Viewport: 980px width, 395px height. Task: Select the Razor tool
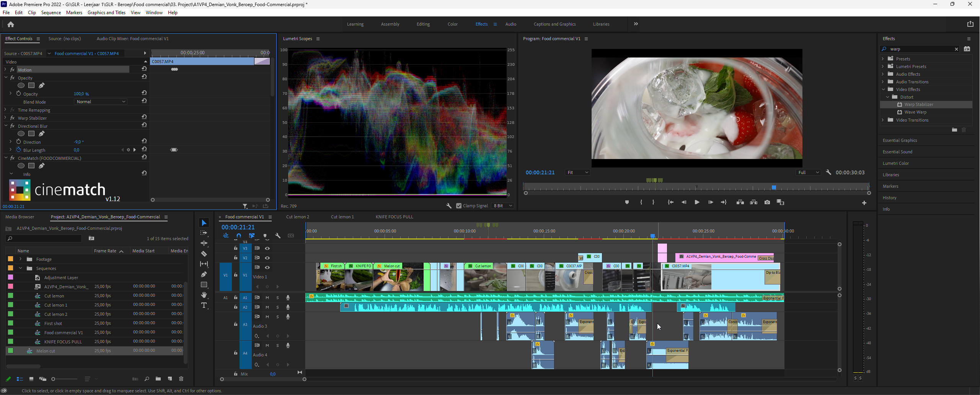204,254
